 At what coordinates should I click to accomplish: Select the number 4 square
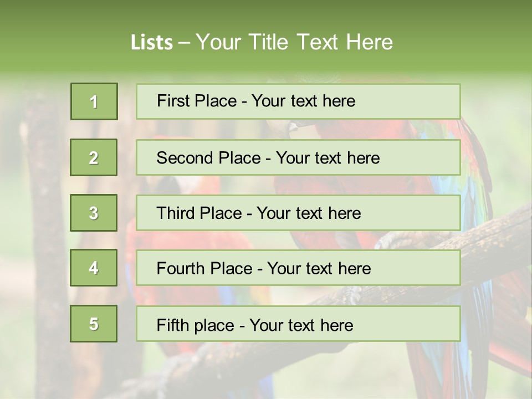[94, 268]
